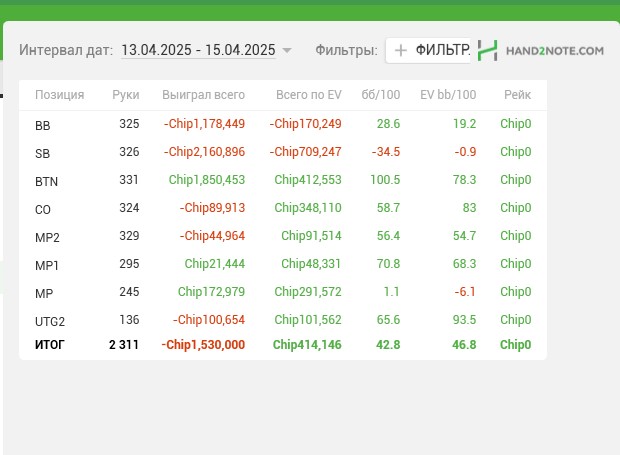This screenshot has height=455, width=620.
Task: Select the MP2 position row
Action: pos(283,236)
